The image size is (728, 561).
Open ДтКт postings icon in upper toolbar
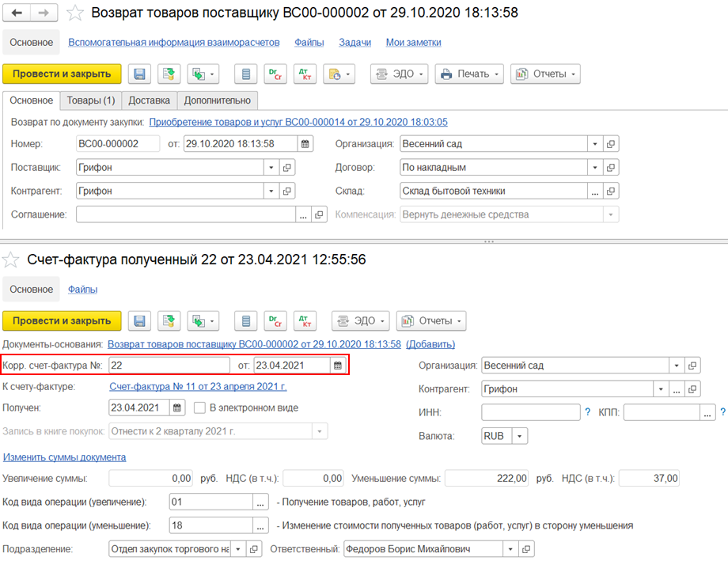(305, 74)
